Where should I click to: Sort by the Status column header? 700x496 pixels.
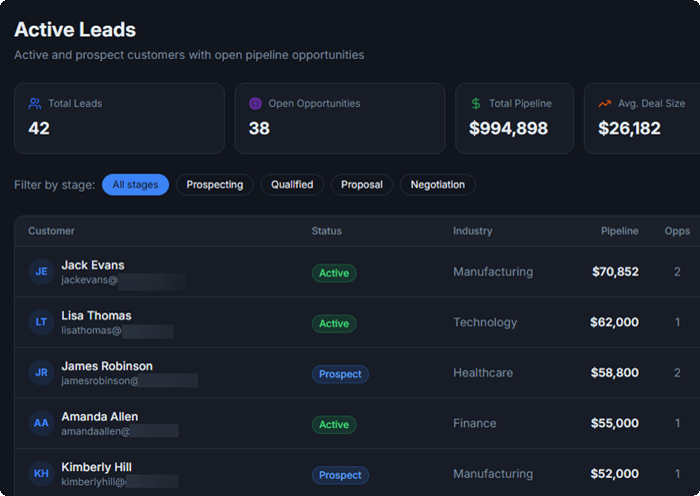point(327,231)
